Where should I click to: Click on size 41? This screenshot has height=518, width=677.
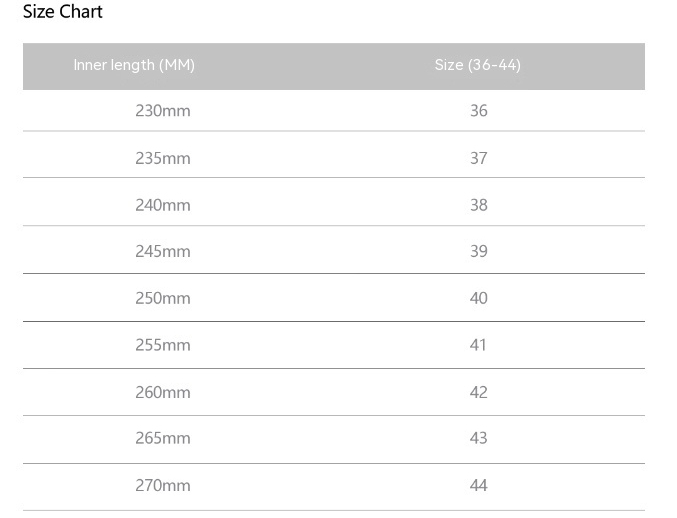(479, 345)
